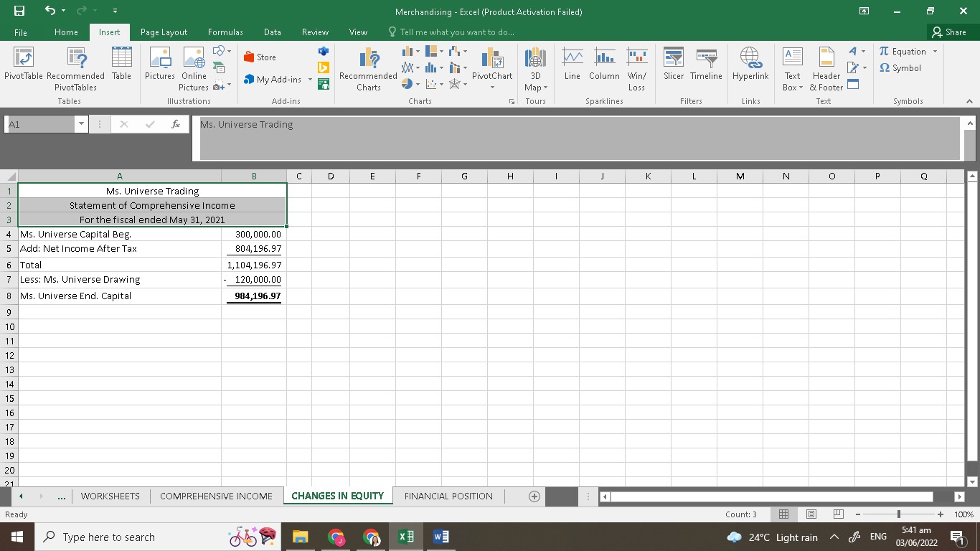Switch to Page Break Preview in the status bar

[x=838, y=514]
